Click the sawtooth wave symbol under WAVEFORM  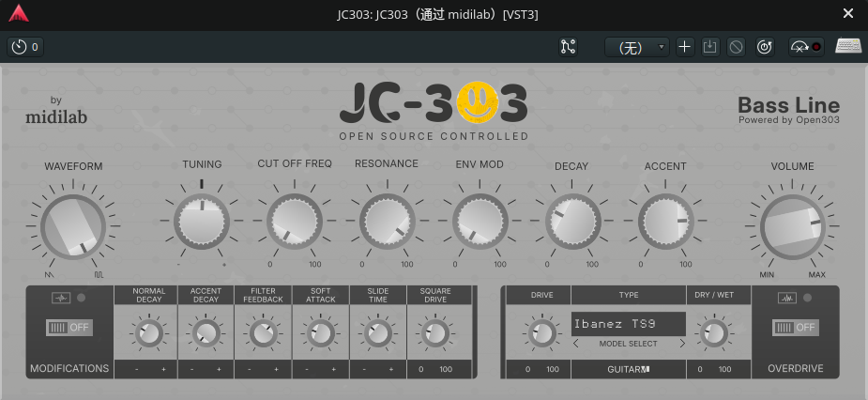[x=50, y=274]
